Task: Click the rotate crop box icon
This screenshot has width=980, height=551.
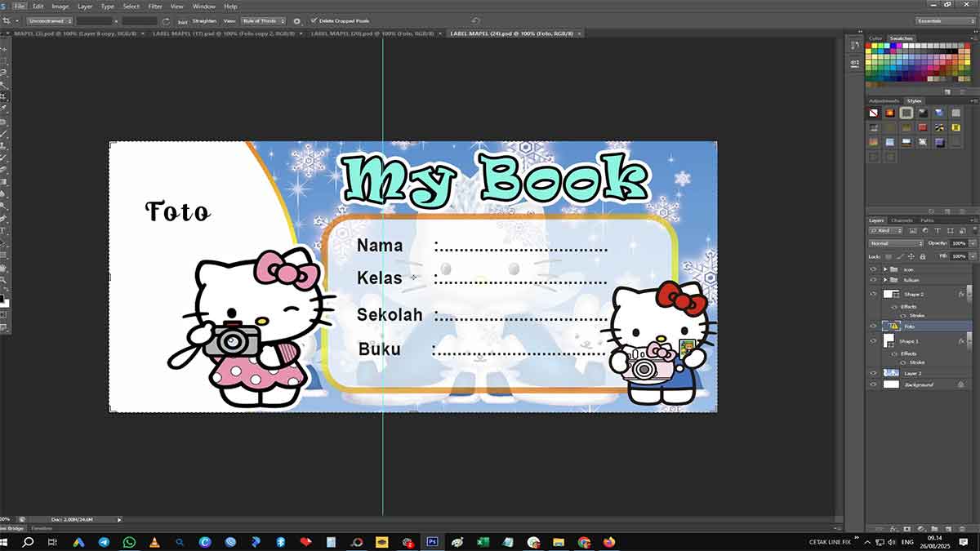Action: click(x=166, y=20)
